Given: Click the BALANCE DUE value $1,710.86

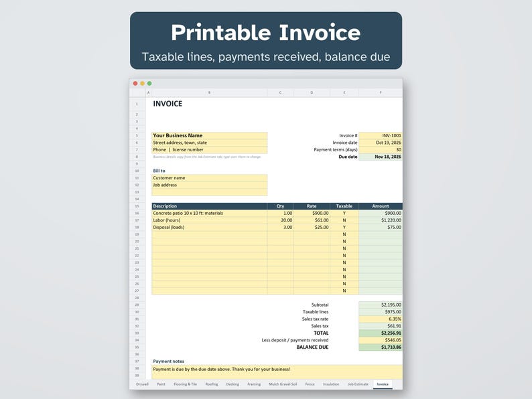Looking at the screenshot, I should [x=381, y=347].
